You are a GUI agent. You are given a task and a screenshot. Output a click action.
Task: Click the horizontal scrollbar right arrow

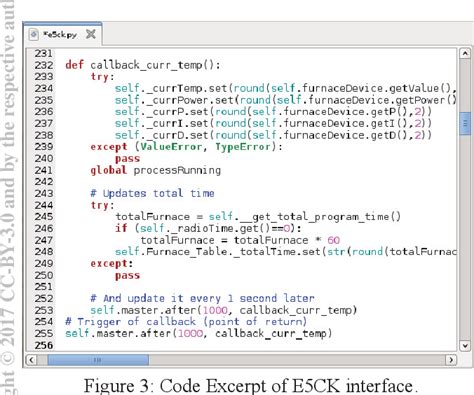click(x=451, y=360)
